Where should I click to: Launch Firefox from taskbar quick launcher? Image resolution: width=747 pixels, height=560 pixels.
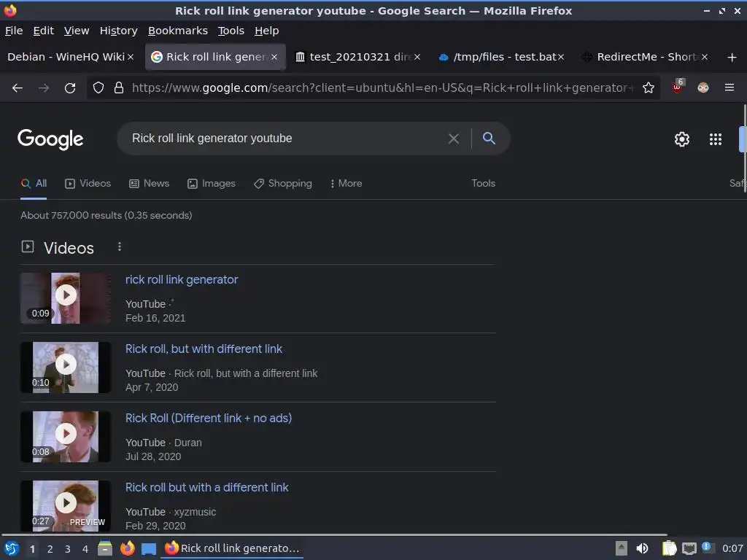pyautogui.click(x=127, y=548)
